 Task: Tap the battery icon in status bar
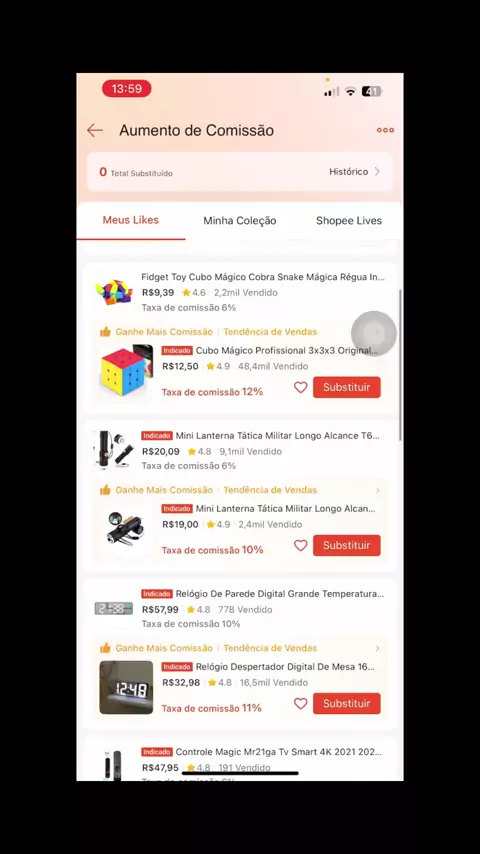372,92
